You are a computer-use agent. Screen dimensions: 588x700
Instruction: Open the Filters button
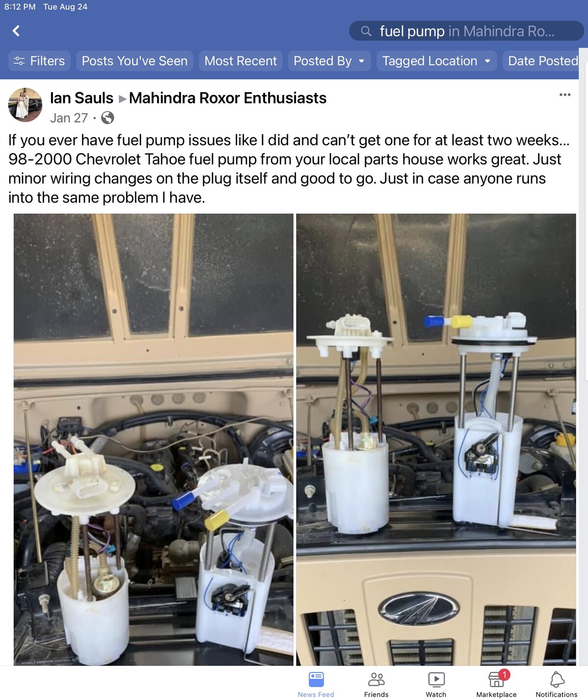tap(40, 61)
